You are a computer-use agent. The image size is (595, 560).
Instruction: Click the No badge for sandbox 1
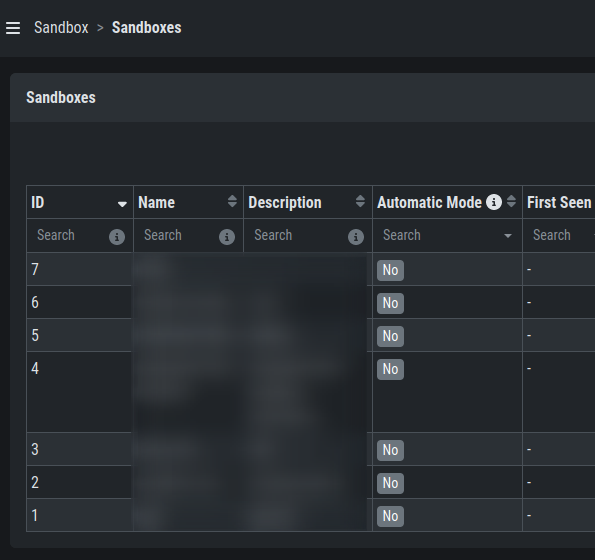pos(390,516)
